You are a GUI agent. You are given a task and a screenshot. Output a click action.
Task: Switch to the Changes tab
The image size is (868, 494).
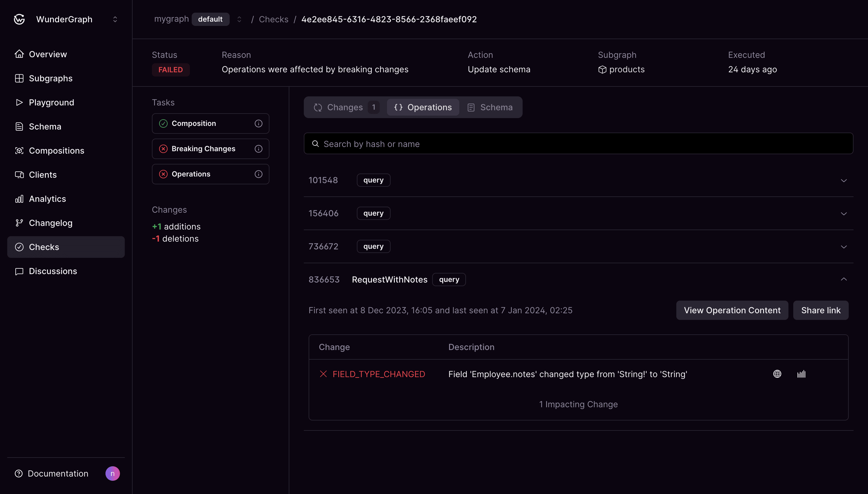pyautogui.click(x=346, y=107)
